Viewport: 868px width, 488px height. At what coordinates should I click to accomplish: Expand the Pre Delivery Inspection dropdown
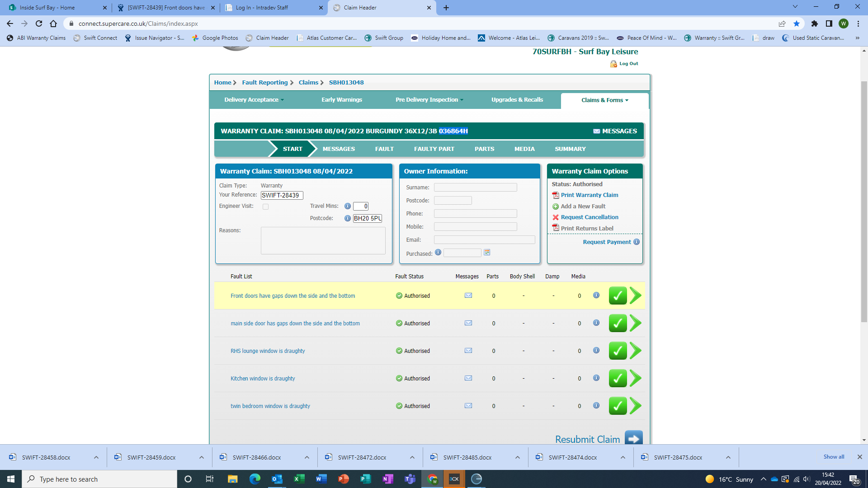tap(429, 100)
